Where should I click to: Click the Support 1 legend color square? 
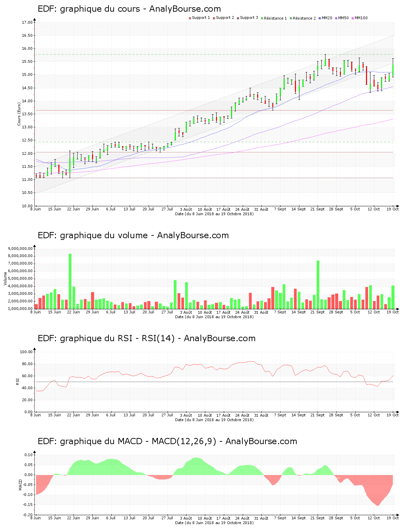tap(190, 18)
